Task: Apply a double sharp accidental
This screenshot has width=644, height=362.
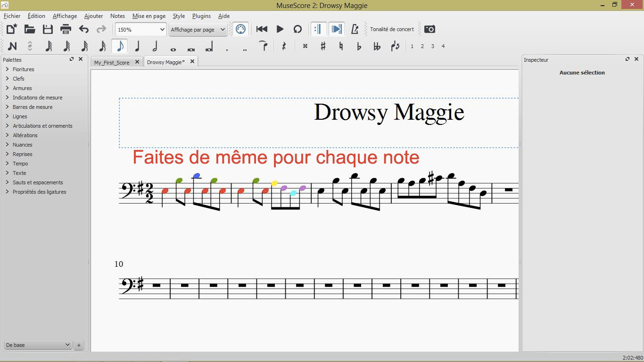Action: [305, 46]
